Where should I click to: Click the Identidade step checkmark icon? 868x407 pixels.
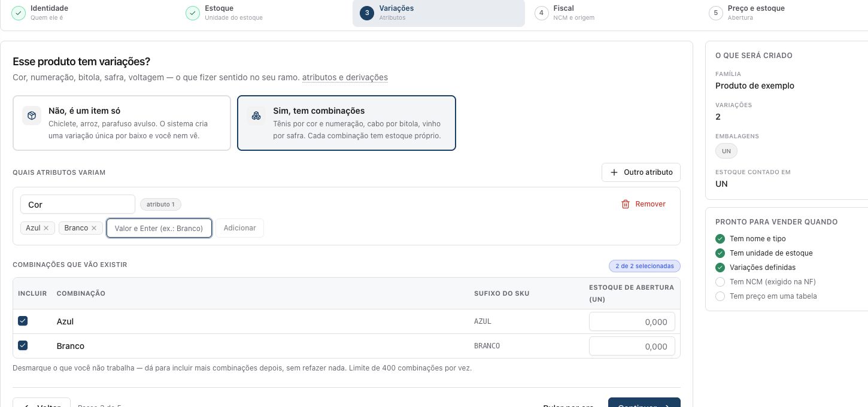pyautogui.click(x=19, y=13)
